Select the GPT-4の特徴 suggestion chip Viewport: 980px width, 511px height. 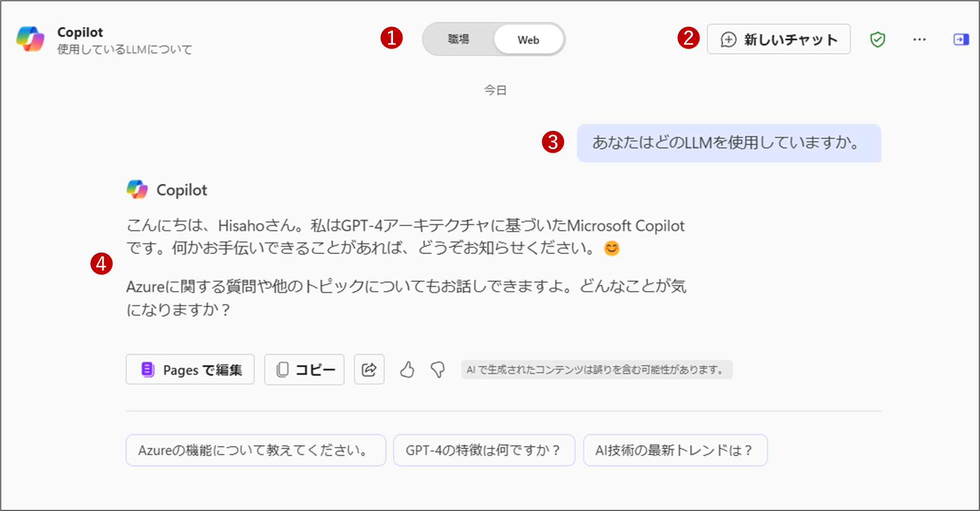[484, 450]
